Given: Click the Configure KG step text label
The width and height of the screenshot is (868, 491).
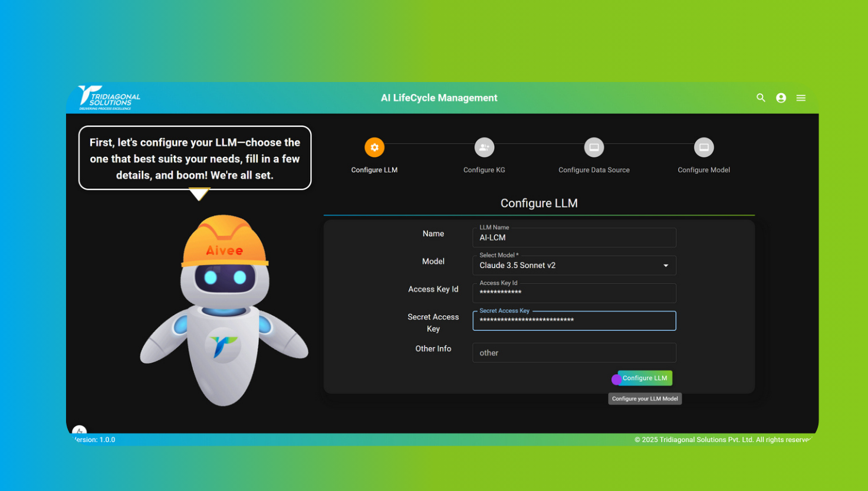Looking at the screenshot, I should [484, 170].
